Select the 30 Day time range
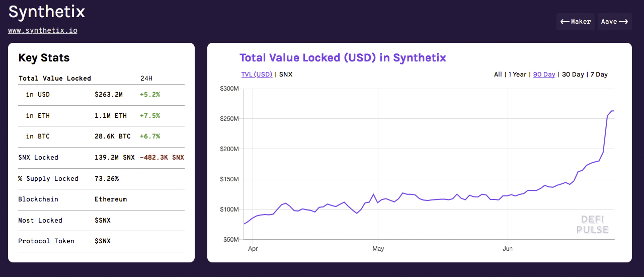This screenshot has height=277, width=644. click(573, 75)
